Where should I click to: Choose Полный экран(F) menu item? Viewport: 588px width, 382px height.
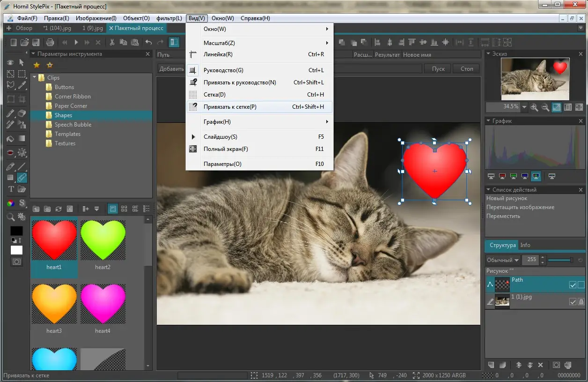[259, 149]
